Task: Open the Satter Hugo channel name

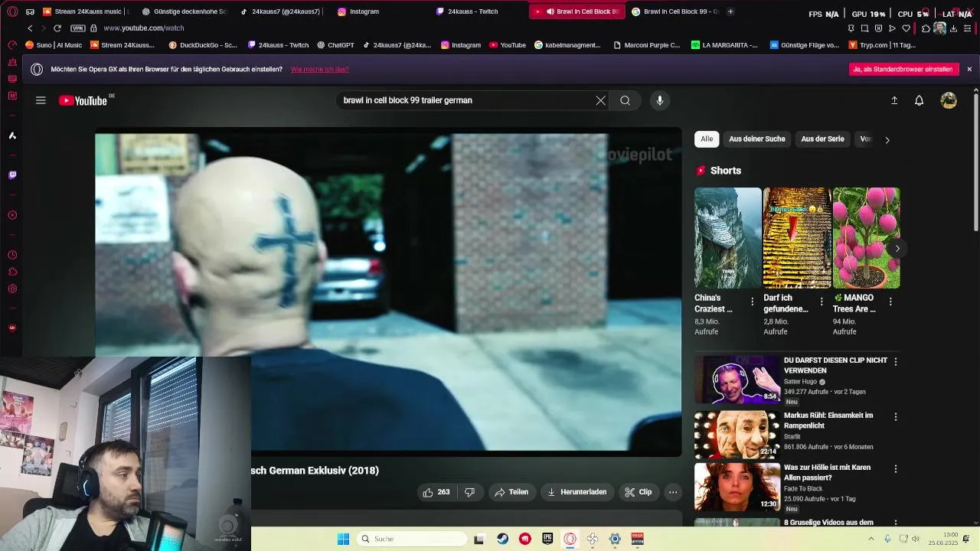Action: pyautogui.click(x=800, y=381)
